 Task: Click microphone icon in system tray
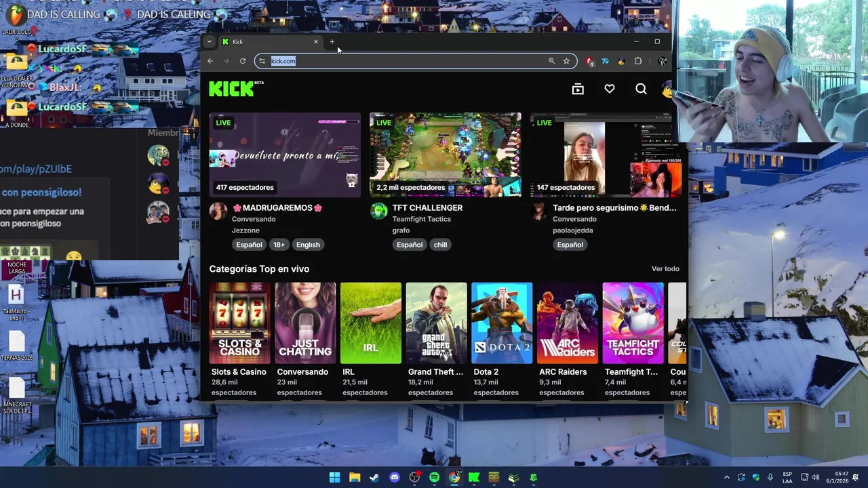(771, 477)
